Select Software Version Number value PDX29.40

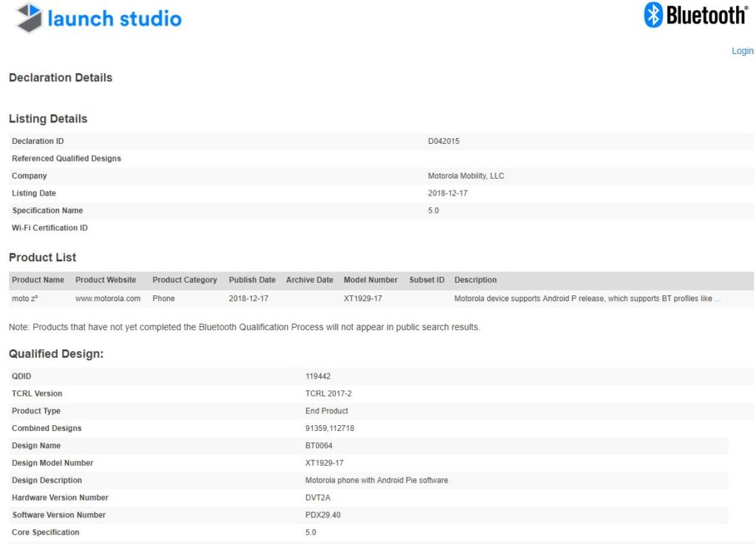point(323,515)
